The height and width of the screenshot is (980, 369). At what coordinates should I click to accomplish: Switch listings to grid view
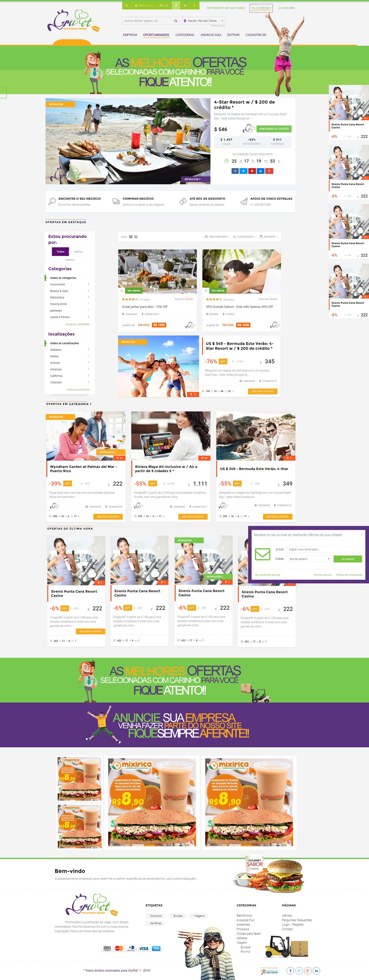(131, 237)
